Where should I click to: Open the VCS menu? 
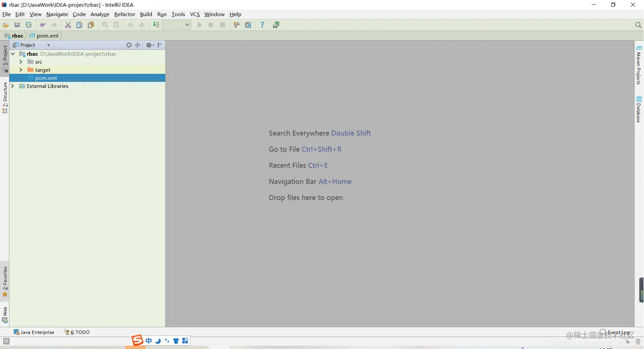[x=195, y=14]
